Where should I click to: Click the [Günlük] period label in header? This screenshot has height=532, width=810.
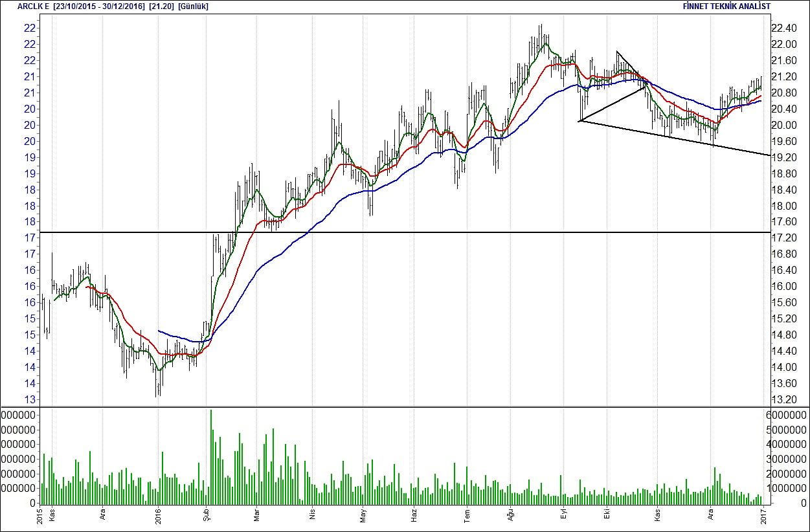click(193, 6)
